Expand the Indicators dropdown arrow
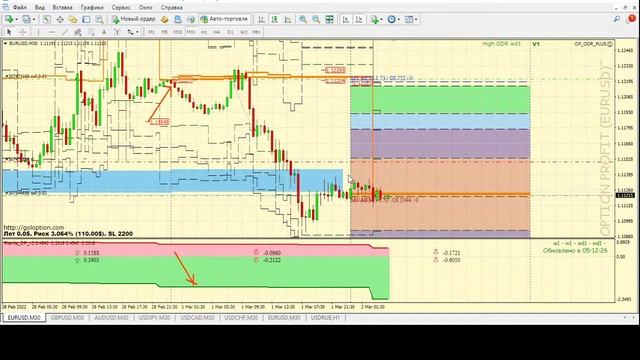Viewport: 640px width, 360px height. (381, 19)
